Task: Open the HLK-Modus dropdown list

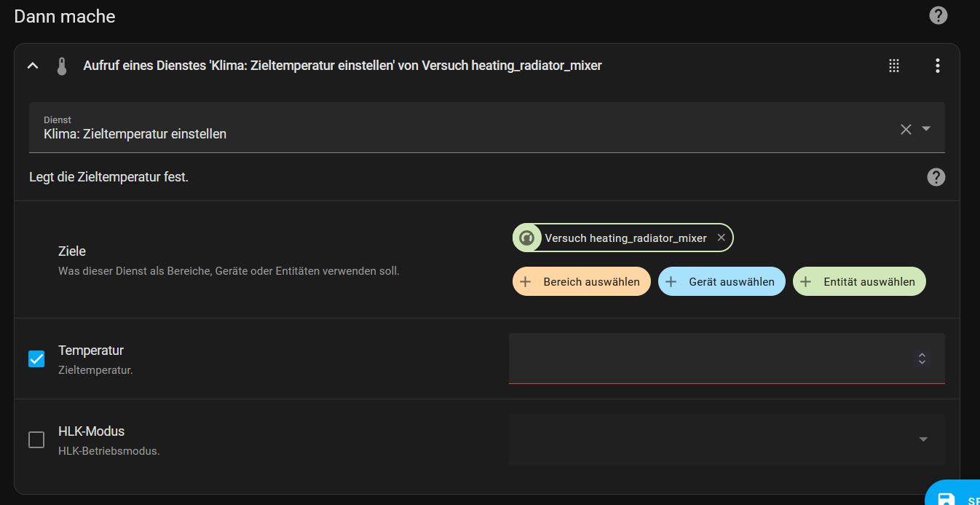Action: pyautogui.click(x=922, y=439)
